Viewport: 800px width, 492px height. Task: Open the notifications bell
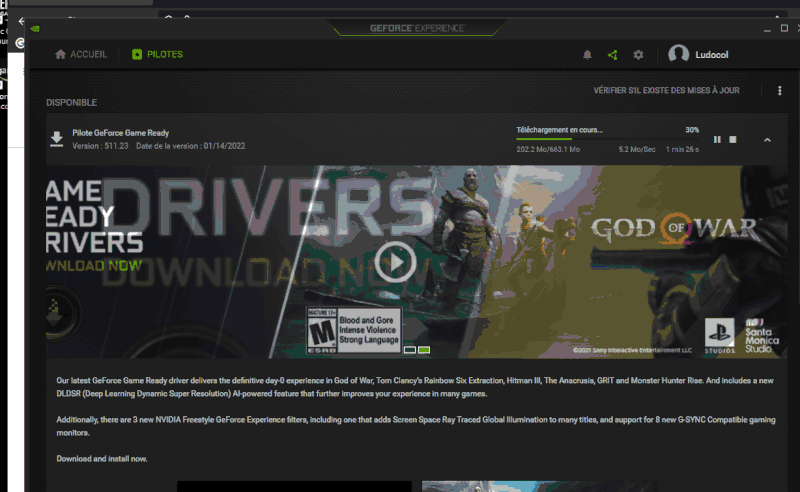click(x=587, y=55)
